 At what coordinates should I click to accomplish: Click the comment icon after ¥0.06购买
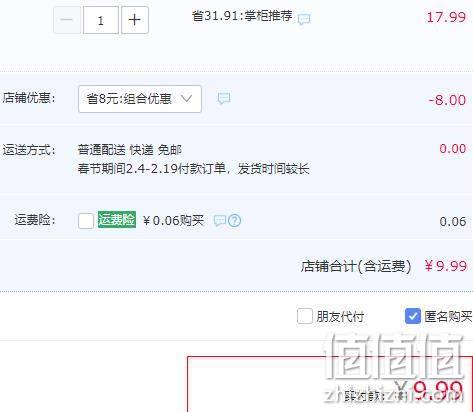tap(220, 221)
